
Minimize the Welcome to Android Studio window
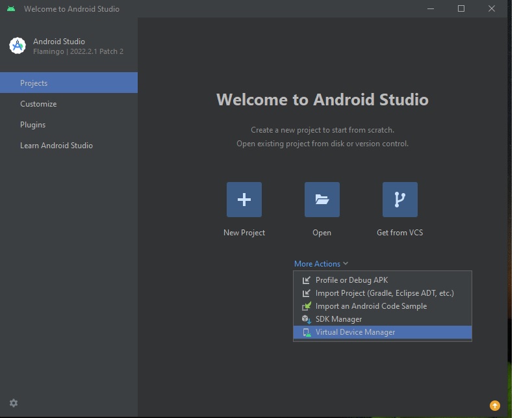(431, 8)
